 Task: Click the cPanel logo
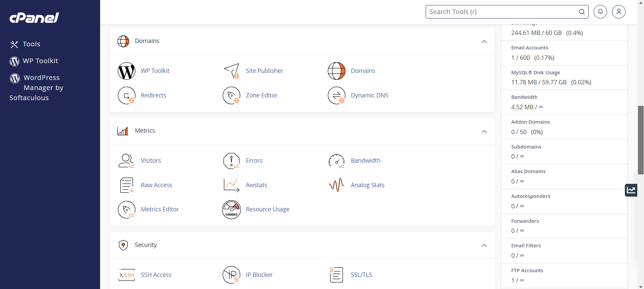[34, 18]
